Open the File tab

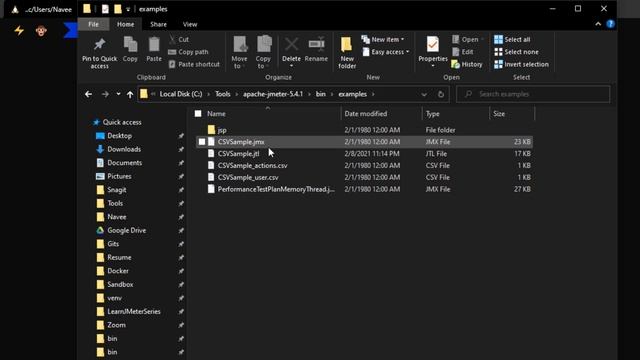[x=93, y=24]
